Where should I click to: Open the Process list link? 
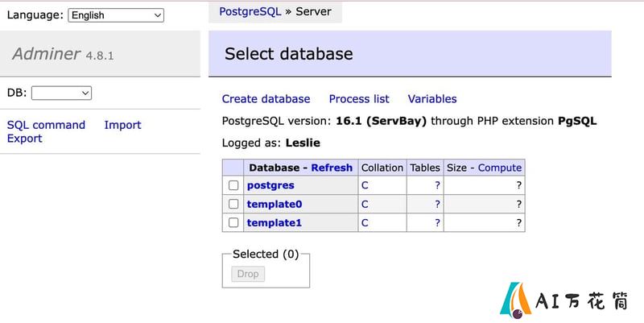(359, 99)
